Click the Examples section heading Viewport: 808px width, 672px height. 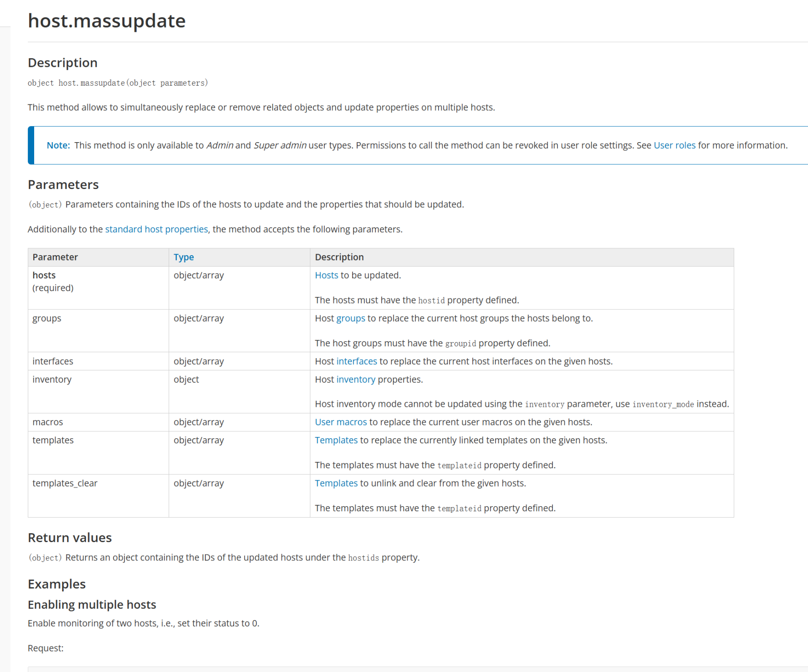(56, 584)
